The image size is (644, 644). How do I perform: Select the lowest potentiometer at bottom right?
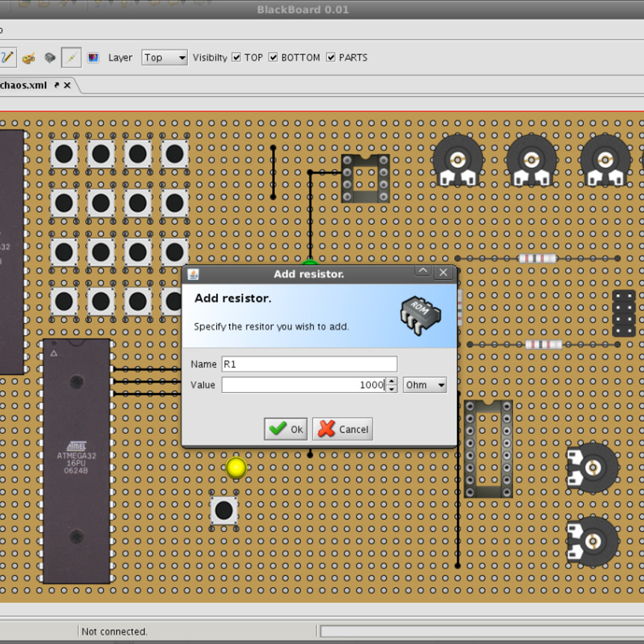592,541
